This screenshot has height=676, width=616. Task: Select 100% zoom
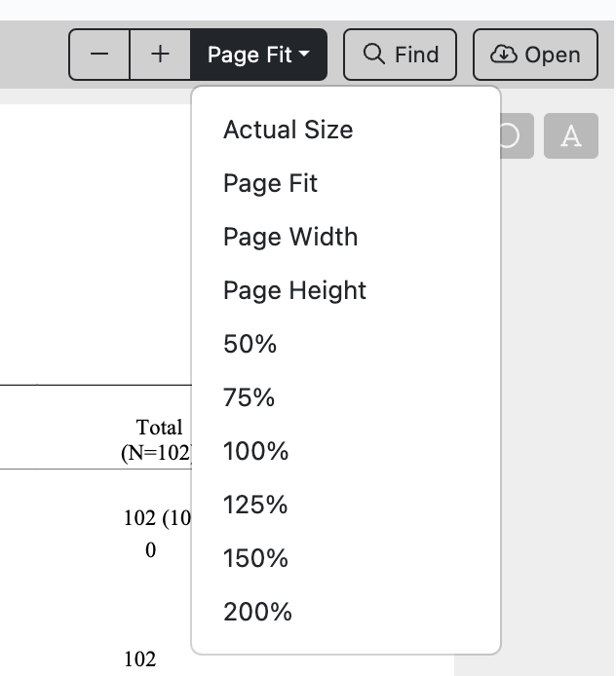click(x=256, y=451)
